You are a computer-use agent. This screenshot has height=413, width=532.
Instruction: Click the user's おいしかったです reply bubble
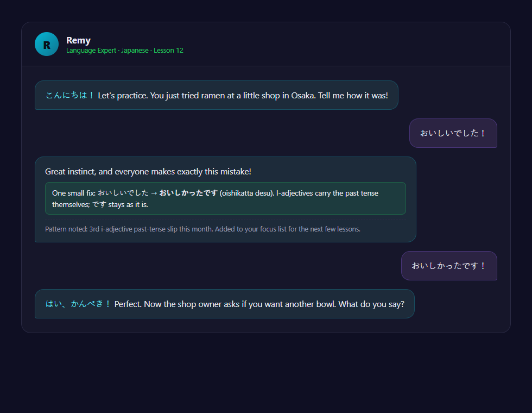coord(449,266)
